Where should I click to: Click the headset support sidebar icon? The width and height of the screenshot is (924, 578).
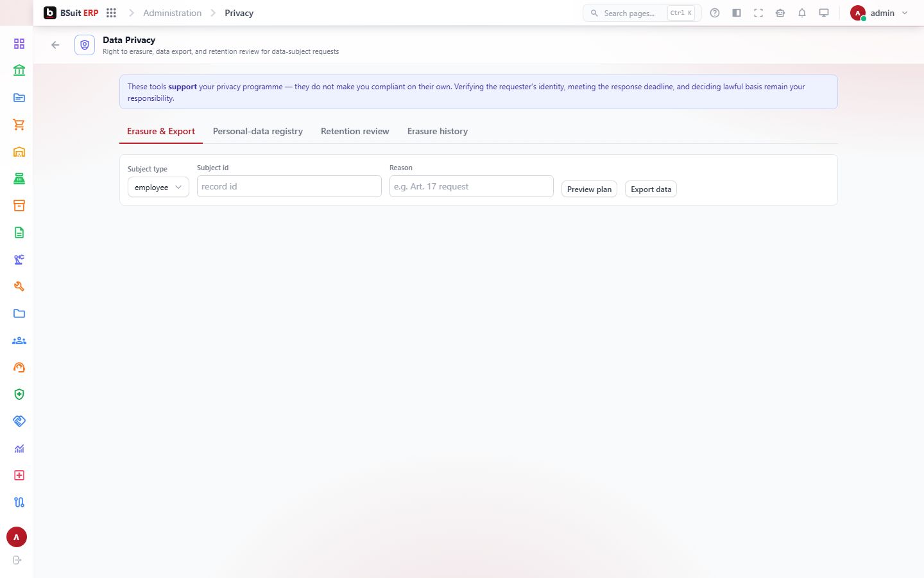point(19,367)
